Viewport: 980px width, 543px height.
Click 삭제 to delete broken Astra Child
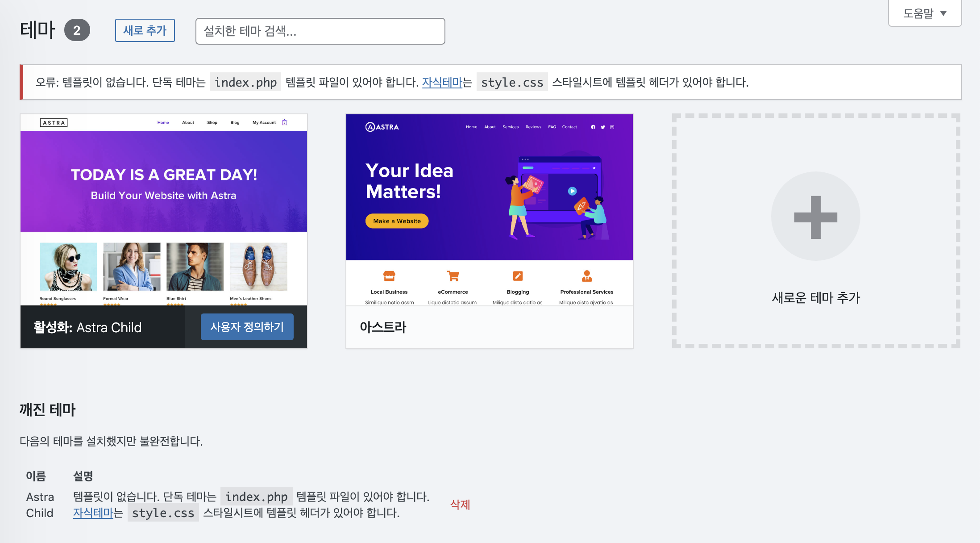coord(460,505)
